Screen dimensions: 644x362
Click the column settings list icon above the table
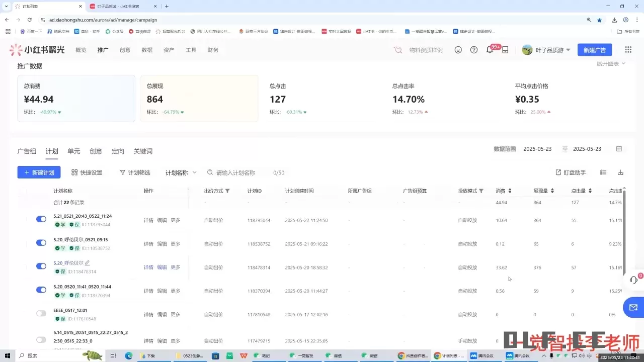pos(603,172)
